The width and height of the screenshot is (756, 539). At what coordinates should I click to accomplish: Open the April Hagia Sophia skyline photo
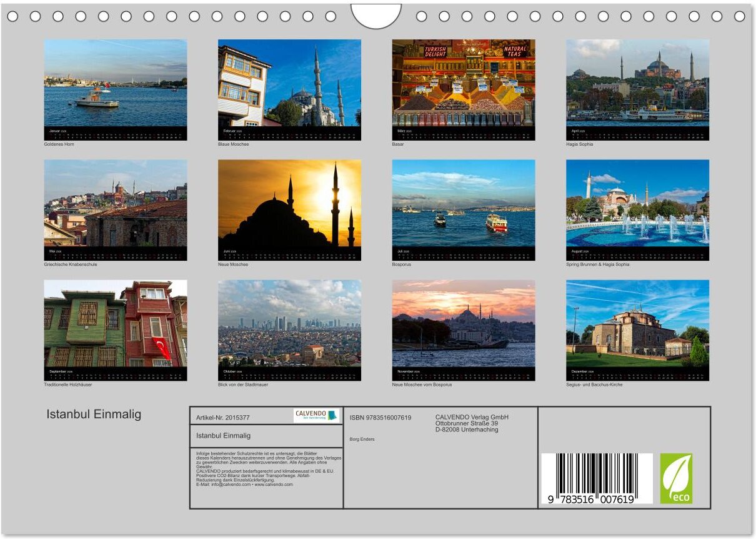pyautogui.click(x=637, y=83)
